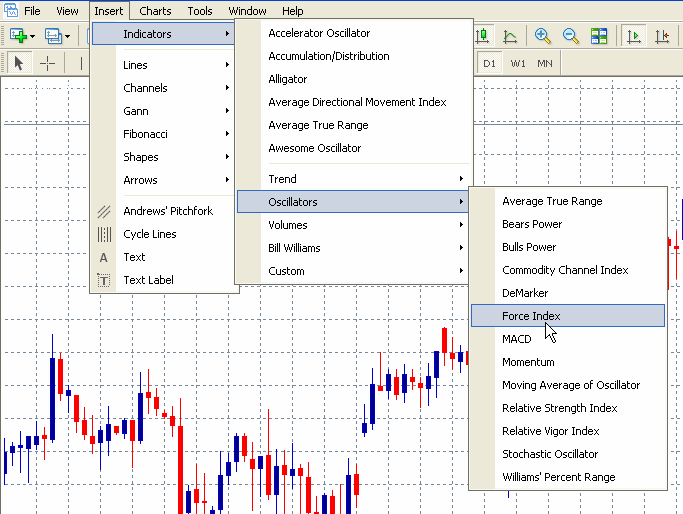Choose Moving Average of Oscillator
This screenshot has height=514, width=683.
pos(568,385)
